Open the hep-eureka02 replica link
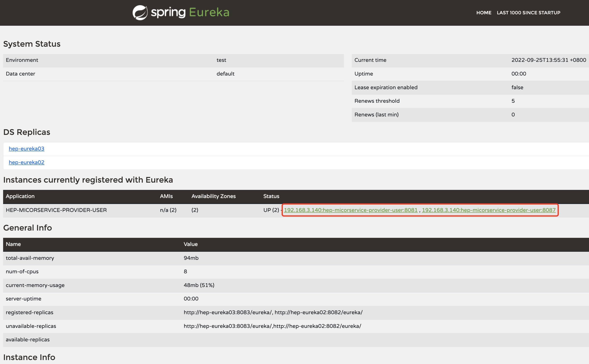Image resolution: width=589 pixels, height=364 pixels. click(27, 162)
